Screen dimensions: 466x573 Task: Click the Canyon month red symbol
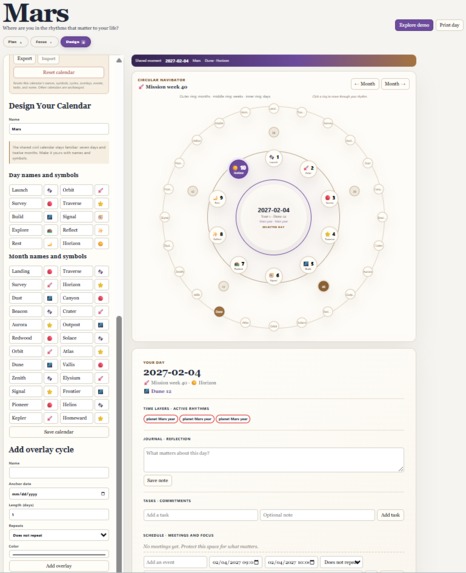pos(101,298)
